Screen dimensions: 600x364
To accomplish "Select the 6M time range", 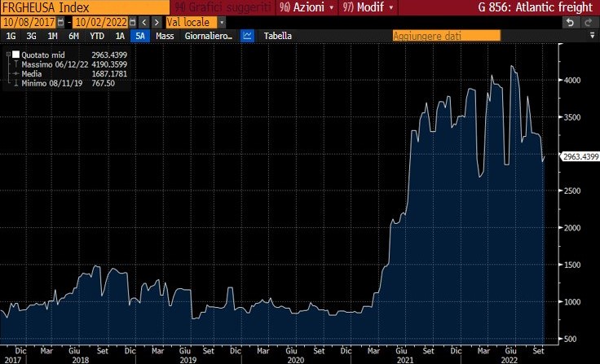I will point(73,36).
